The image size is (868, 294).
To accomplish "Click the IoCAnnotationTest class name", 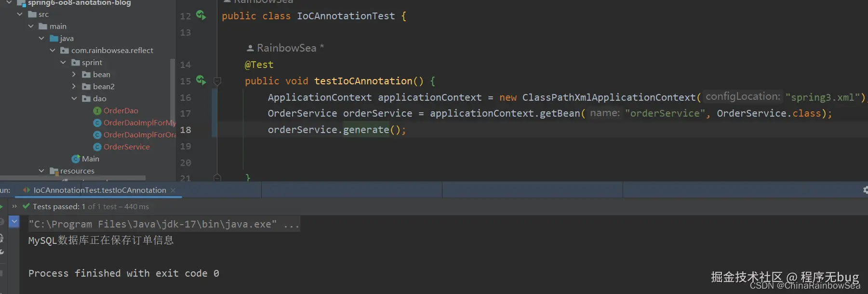I will 346,16.
